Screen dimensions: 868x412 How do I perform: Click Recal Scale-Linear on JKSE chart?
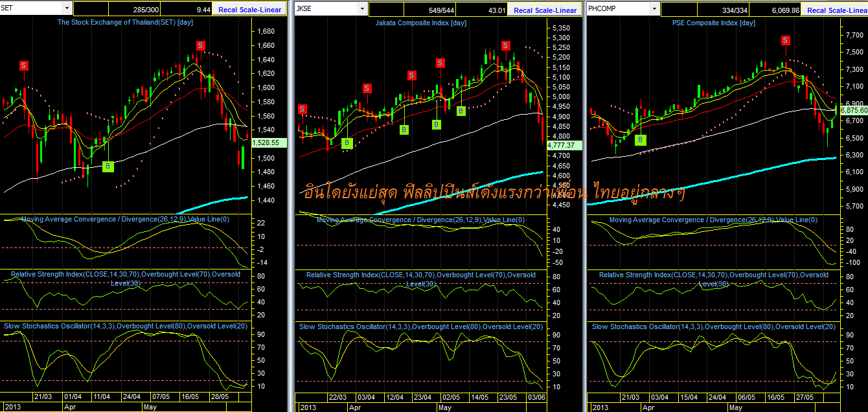545,10
